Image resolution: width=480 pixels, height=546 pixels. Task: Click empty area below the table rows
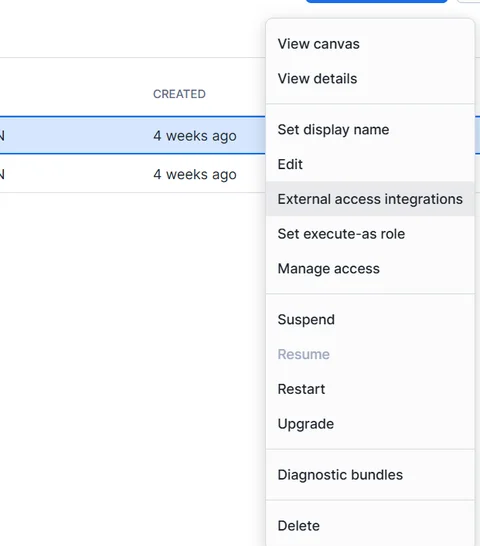point(132,348)
